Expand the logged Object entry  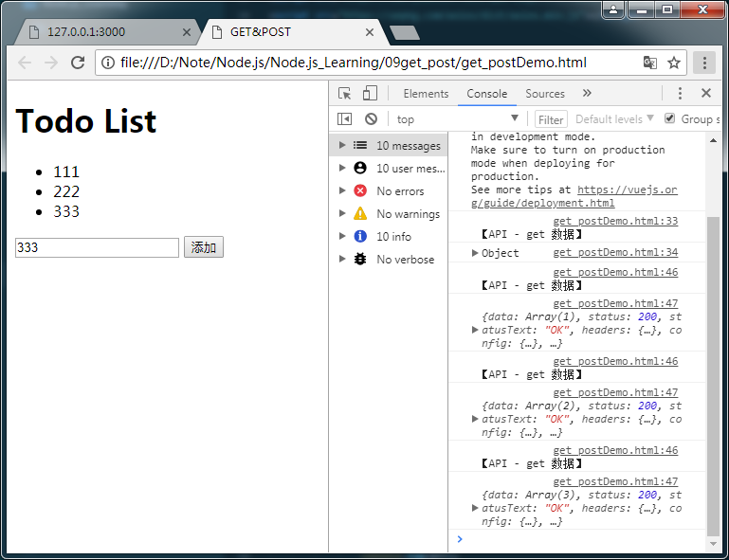475,253
